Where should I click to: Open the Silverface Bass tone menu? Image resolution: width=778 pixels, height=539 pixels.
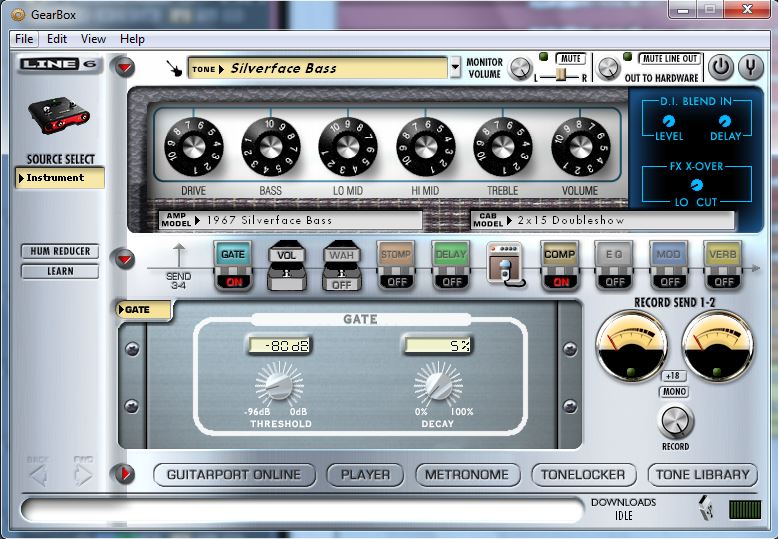[x=318, y=68]
